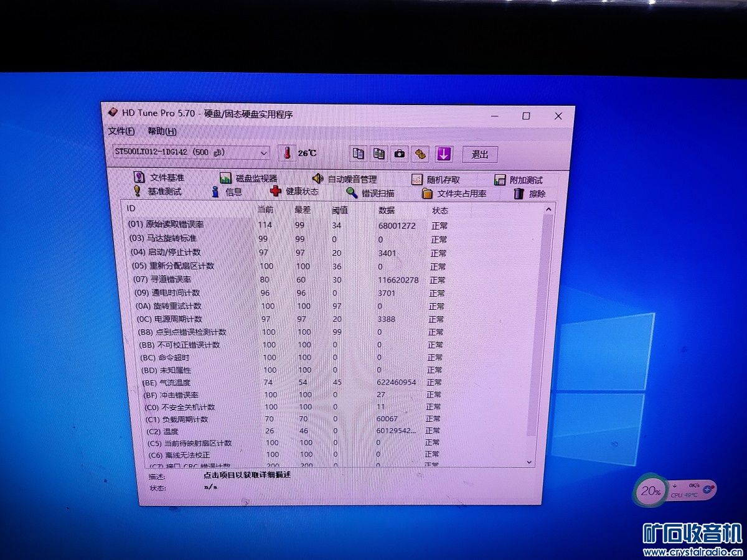Image resolution: width=747 pixels, height=560 pixels.
Task: Click the ID column header
Action: [131, 208]
